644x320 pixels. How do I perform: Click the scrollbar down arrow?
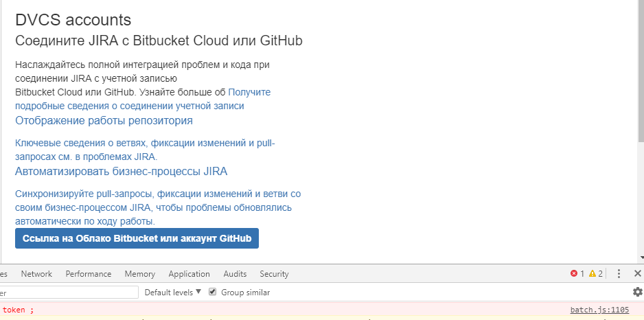[641, 258]
